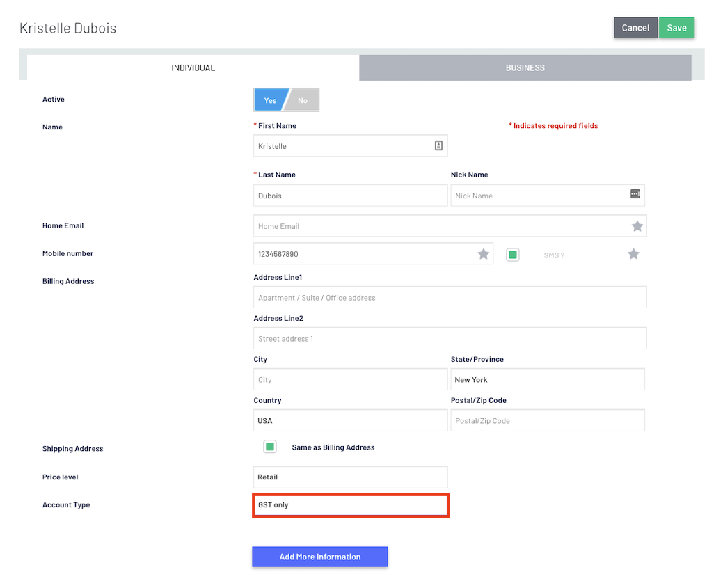Viewport: 707px width, 588px height.
Task: Click into the Home Email field
Action: 450,226
